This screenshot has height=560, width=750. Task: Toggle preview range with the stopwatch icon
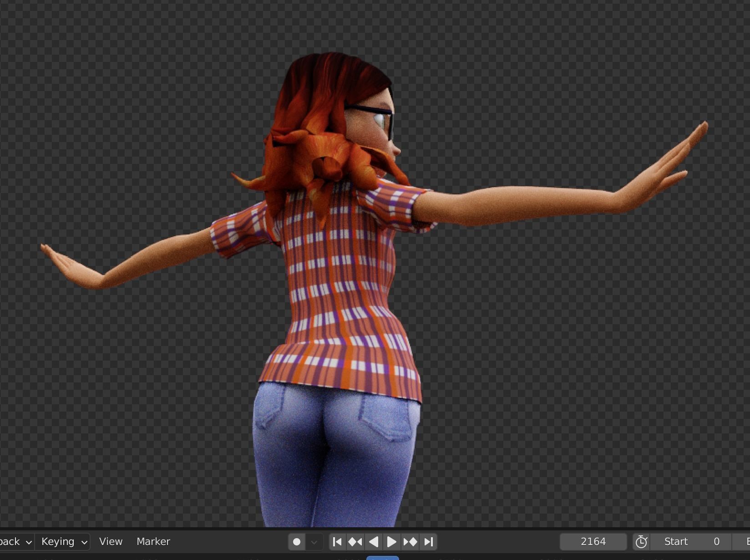coord(642,541)
